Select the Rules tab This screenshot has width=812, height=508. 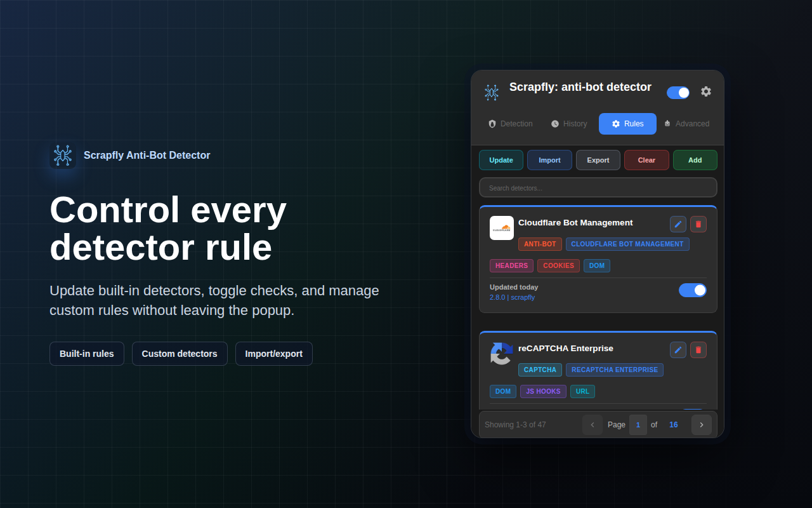[627, 124]
